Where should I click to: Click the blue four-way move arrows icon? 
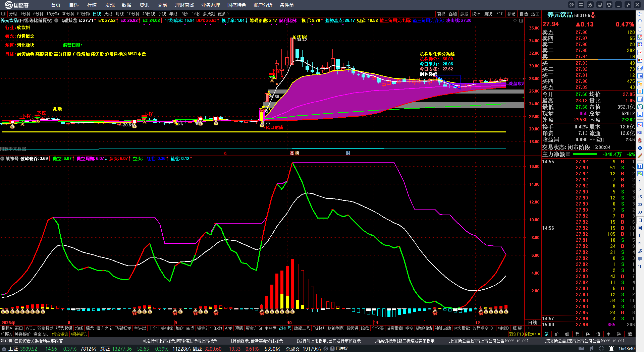click(640, 148)
